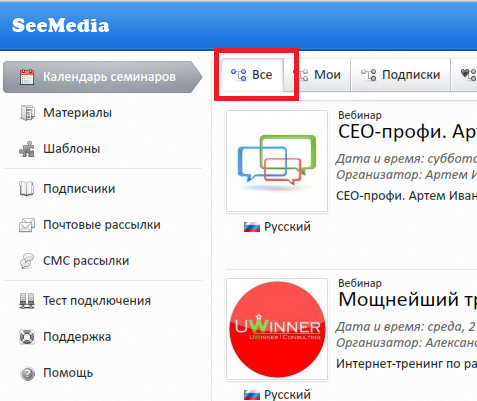Click Интернет-тренинг description text
The image size is (477, 401).
click(x=406, y=364)
